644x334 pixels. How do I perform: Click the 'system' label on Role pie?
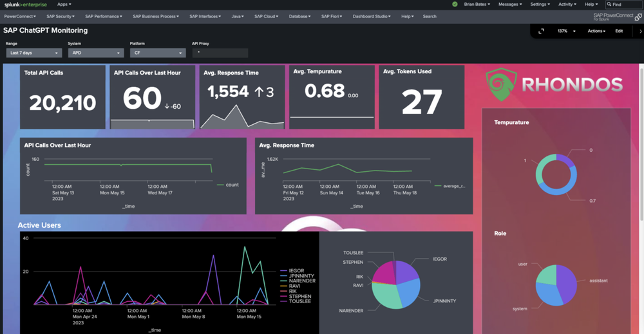click(x=520, y=309)
